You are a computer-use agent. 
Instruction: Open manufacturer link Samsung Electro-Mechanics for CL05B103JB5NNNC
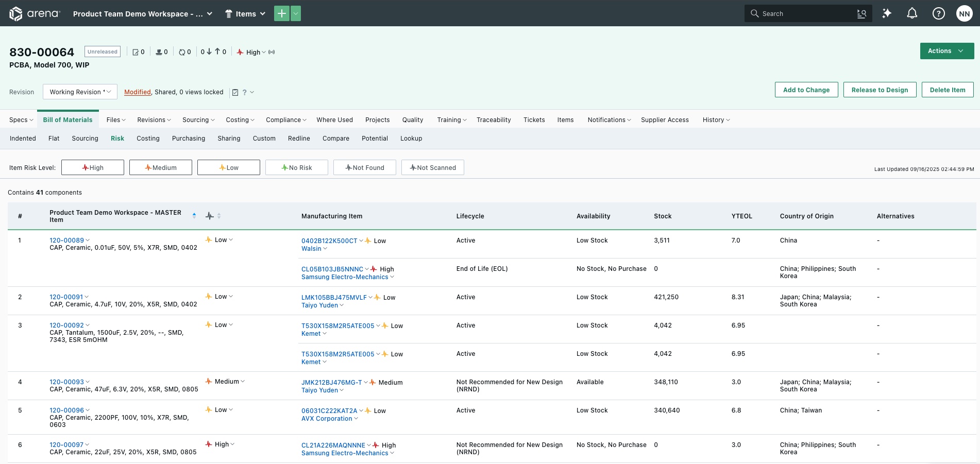pos(345,277)
